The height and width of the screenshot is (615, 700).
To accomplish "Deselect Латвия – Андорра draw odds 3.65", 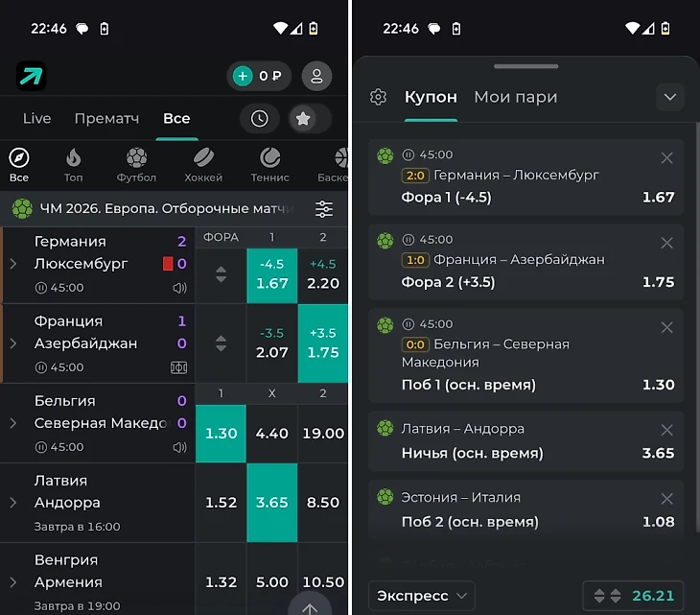I will (x=272, y=503).
